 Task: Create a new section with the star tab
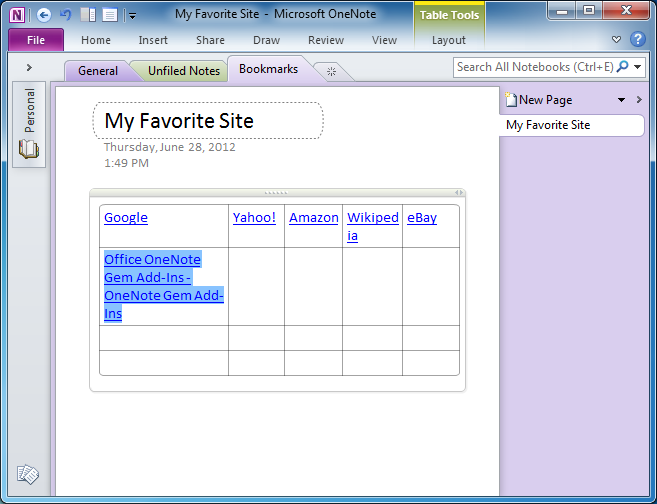tap(331, 72)
